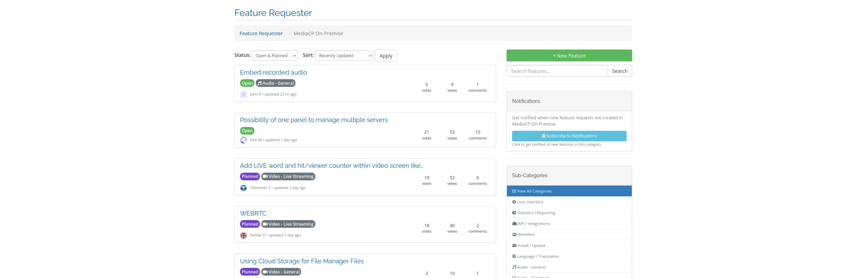Subscribe to Notifications via bell button
This screenshot has width=868, height=278.
click(569, 136)
